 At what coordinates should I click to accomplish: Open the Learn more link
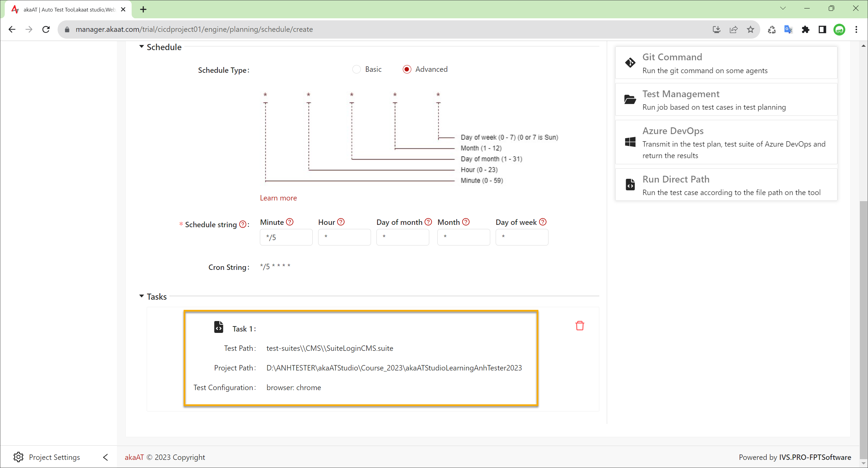tap(278, 198)
